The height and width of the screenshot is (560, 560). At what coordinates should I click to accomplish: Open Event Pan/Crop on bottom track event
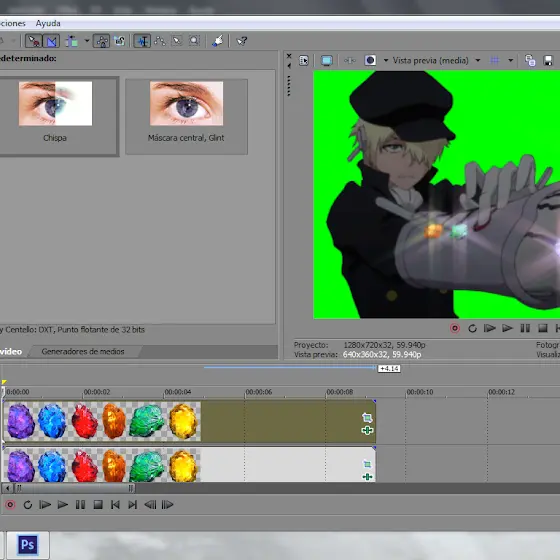pyautogui.click(x=367, y=464)
